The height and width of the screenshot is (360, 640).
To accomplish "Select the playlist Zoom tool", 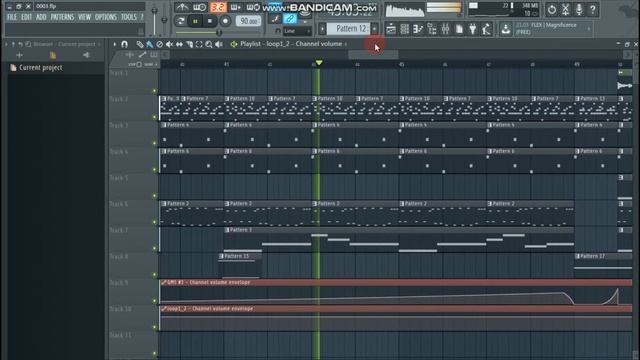I will point(209,44).
